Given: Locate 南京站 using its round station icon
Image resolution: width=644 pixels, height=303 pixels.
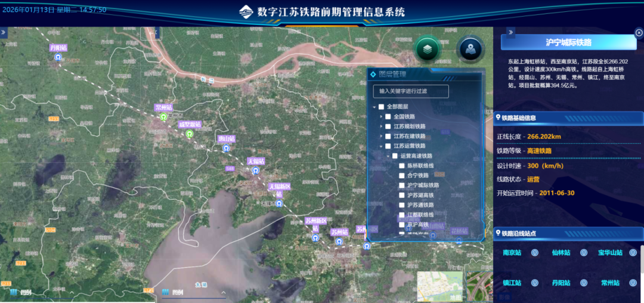Looking at the screenshot, I should (535, 253).
